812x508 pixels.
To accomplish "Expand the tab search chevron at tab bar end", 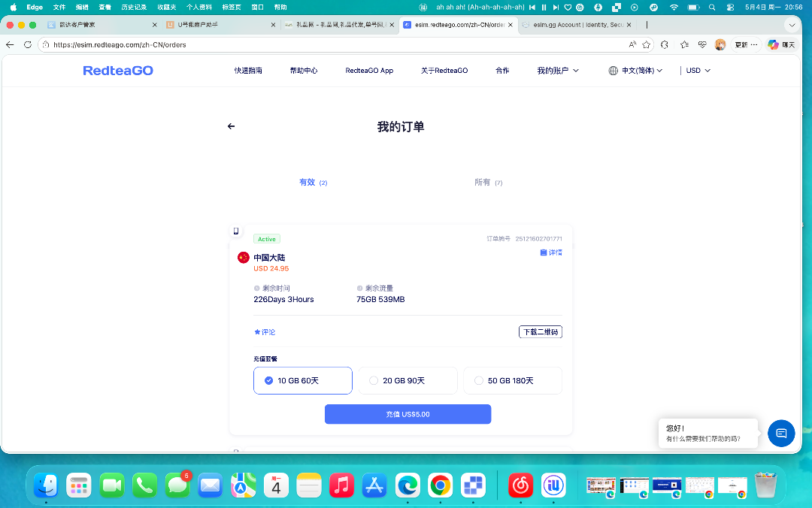I will [792, 25].
